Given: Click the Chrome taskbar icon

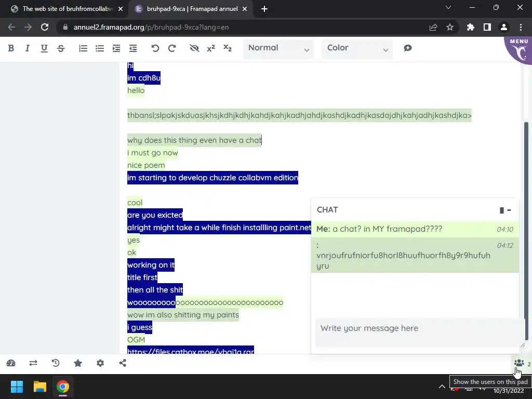Looking at the screenshot, I should (63, 387).
